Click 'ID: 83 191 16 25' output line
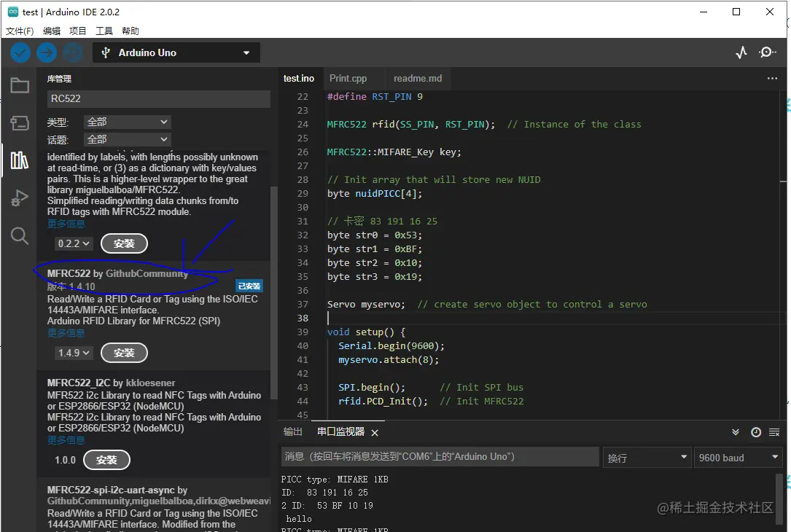 (325, 493)
